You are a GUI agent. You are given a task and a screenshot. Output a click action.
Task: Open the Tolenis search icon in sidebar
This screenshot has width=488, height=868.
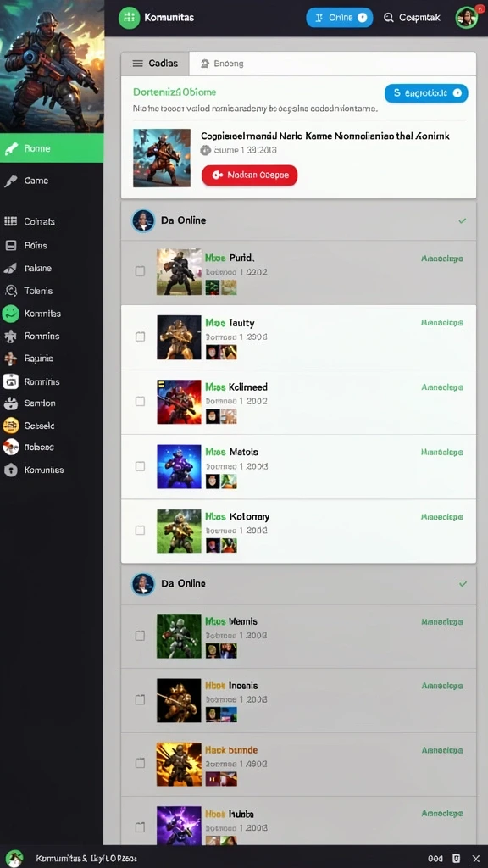(x=10, y=291)
